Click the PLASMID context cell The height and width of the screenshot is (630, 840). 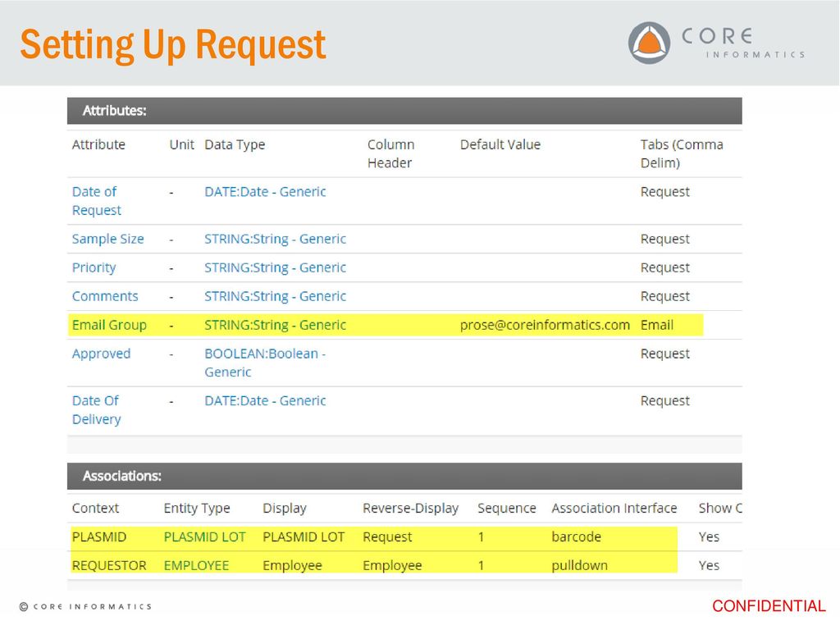tap(99, 536)
